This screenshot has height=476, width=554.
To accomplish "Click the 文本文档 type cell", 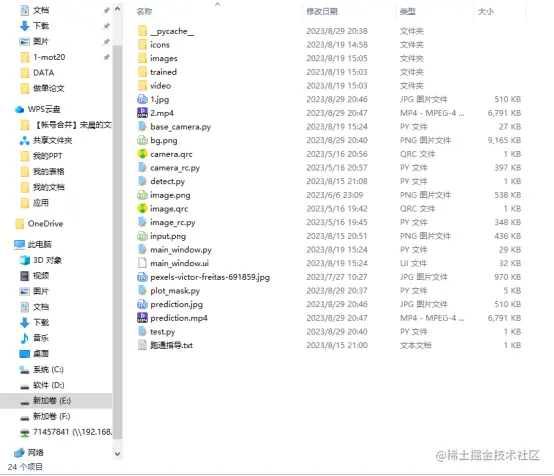I will pyautogui.click(x=416, y=345).
